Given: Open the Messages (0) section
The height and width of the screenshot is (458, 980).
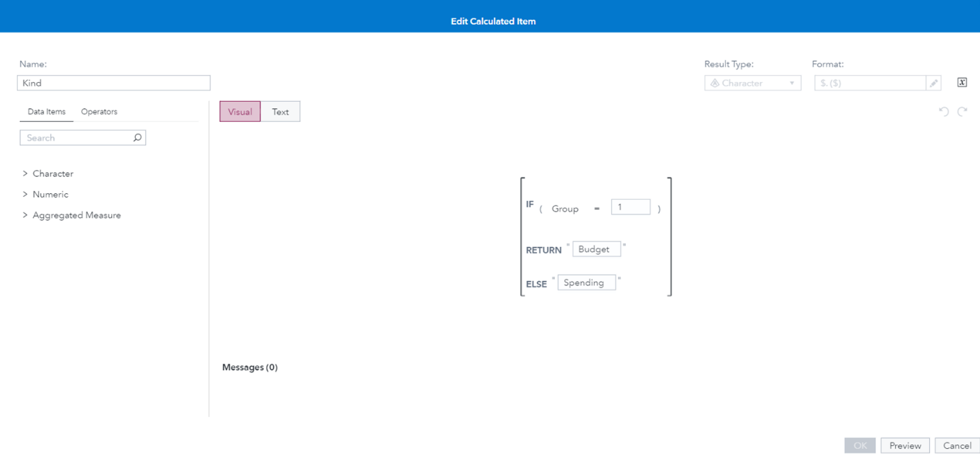Looking at the screenshot, I should point(249,367).
